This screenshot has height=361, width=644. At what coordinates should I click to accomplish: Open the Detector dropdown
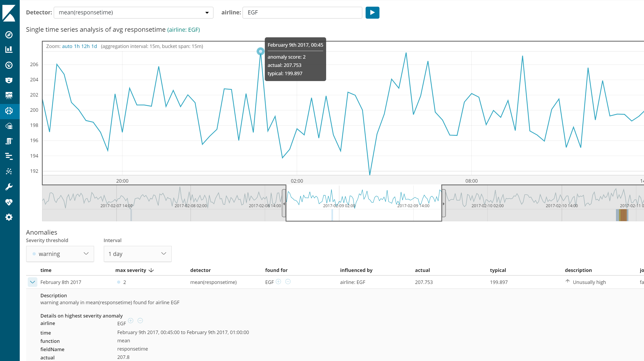tap(133, 13)
